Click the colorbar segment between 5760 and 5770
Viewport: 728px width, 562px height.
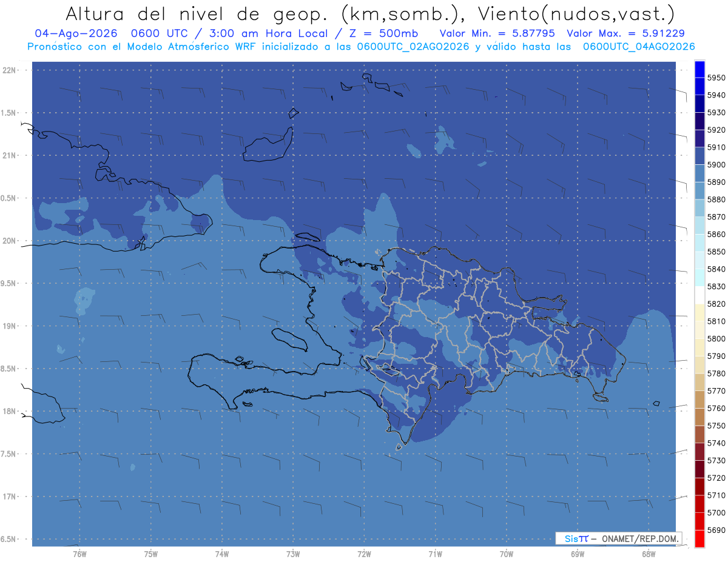(x=699, y=400)
